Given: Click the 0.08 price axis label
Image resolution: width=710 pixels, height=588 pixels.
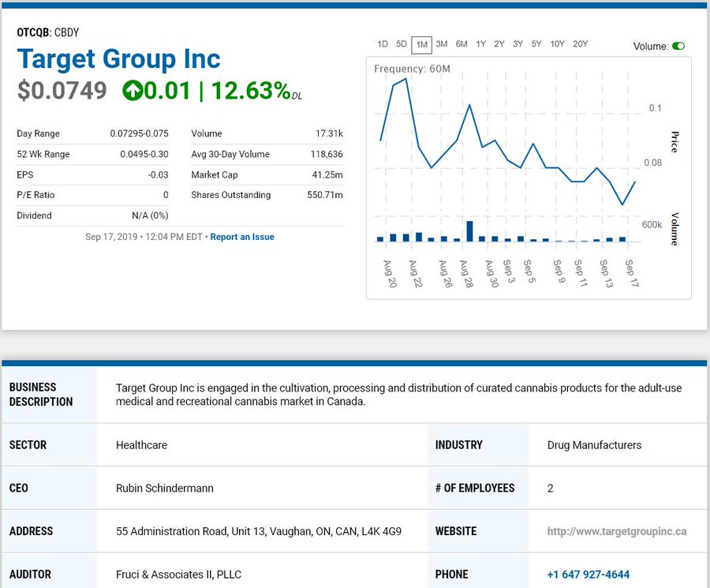Looking at the screenshot, I should tap(652, 163).
